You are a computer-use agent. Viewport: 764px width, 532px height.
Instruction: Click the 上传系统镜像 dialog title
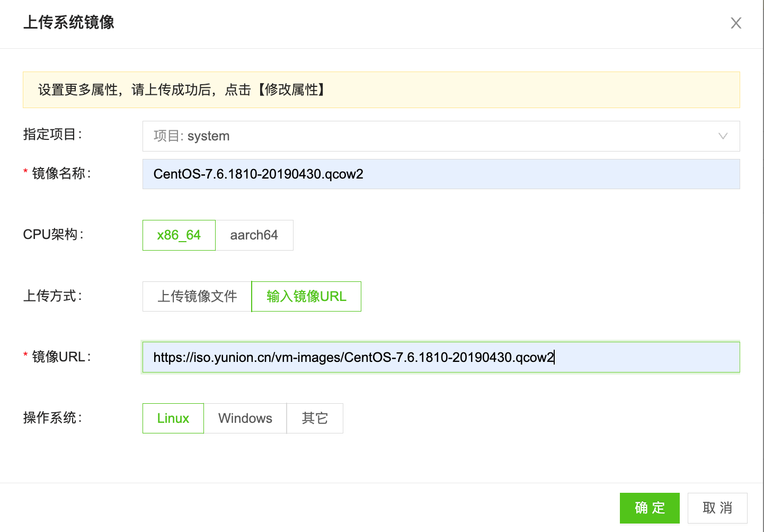point(69,23)
